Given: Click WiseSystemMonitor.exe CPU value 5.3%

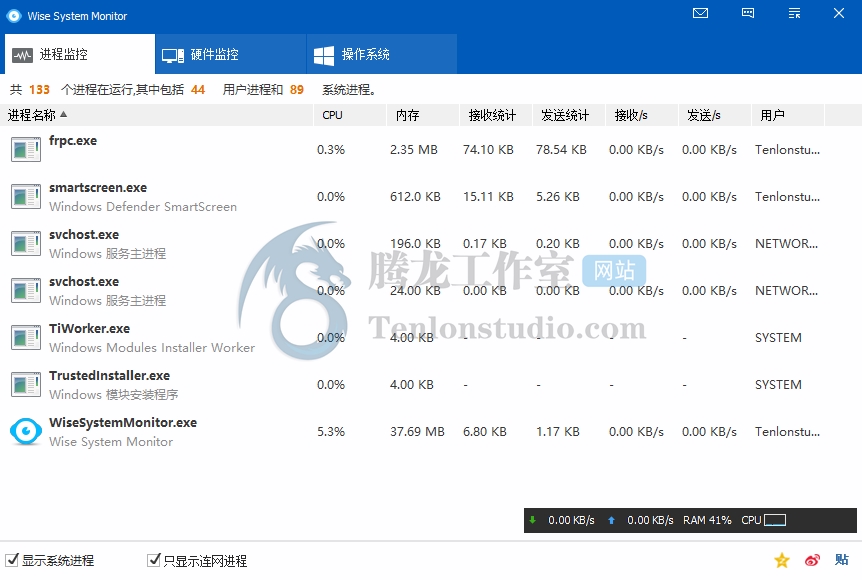Looking at the screenshot, I should 331,432.
